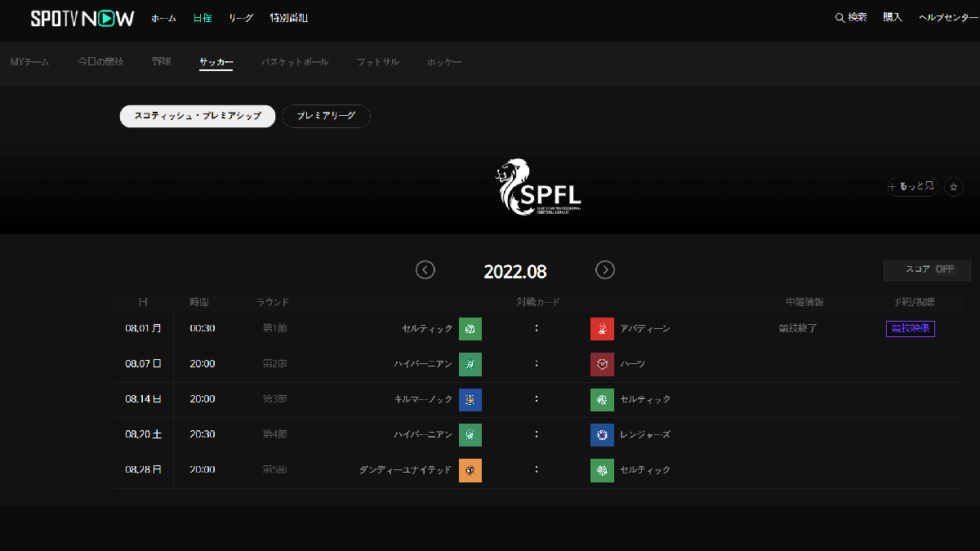Switch to the バスケットボール tab
Screen dimensions: 980x551
point(295,62)
